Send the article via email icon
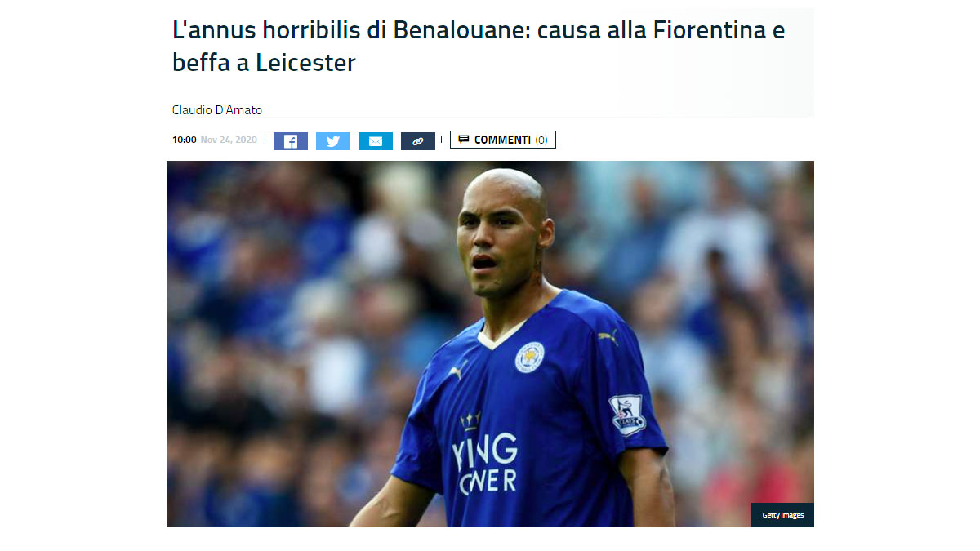This screenshot has height=551, width=980. (x=376, y=141)
